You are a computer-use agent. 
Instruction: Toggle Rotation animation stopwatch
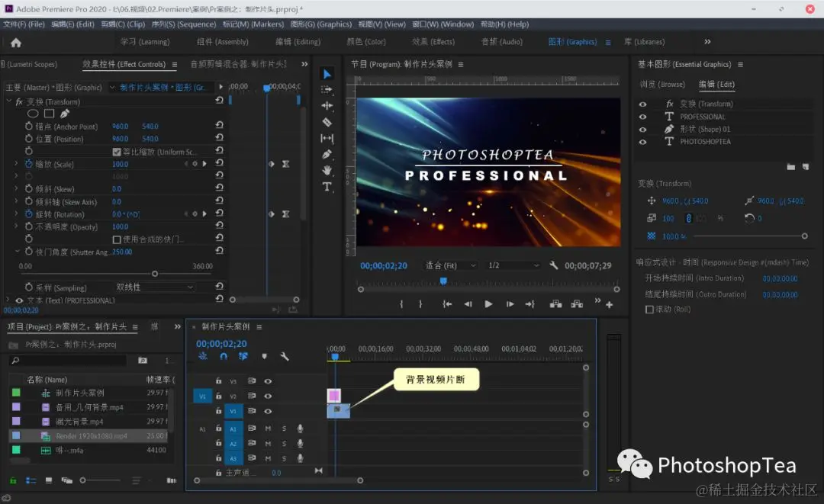[x=29, y=214]
